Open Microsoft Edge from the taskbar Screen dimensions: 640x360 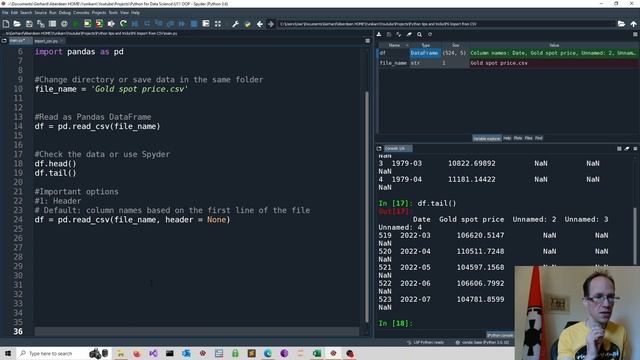(x=268, y=353)
